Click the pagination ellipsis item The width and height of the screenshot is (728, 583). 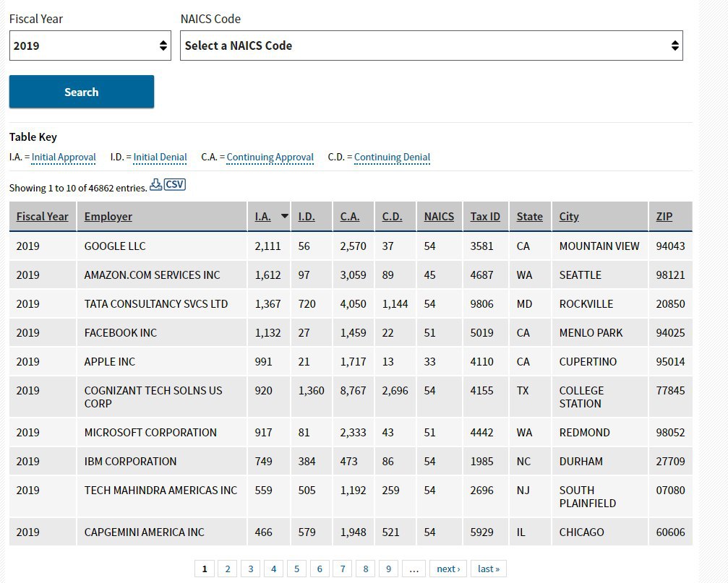[x=414, y=569]
